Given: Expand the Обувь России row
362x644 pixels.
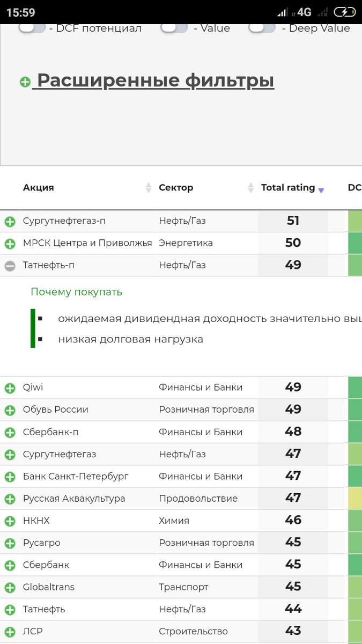Looking at the screenshot, I should pos(10,411).
